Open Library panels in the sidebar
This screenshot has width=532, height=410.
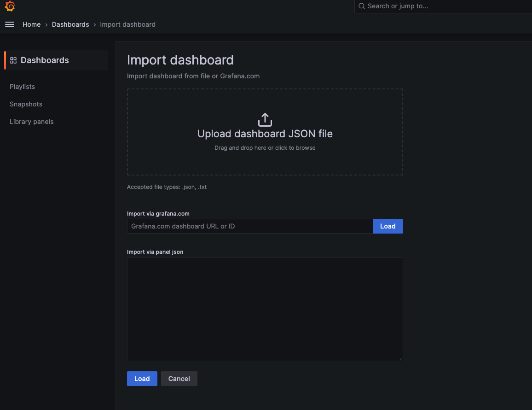tap(31, 122)
